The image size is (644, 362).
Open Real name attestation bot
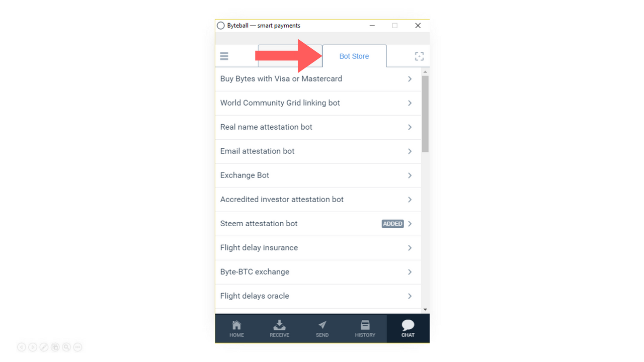point(318,127)
